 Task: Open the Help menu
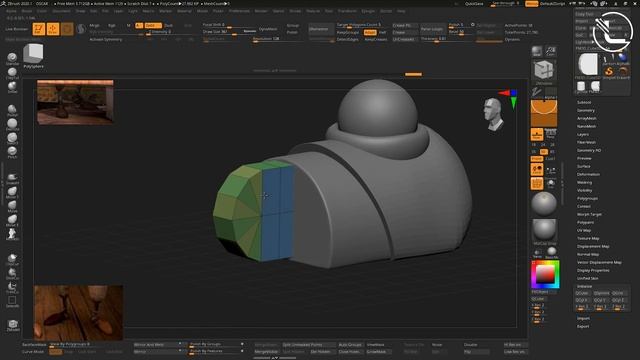tap(401, 11)
